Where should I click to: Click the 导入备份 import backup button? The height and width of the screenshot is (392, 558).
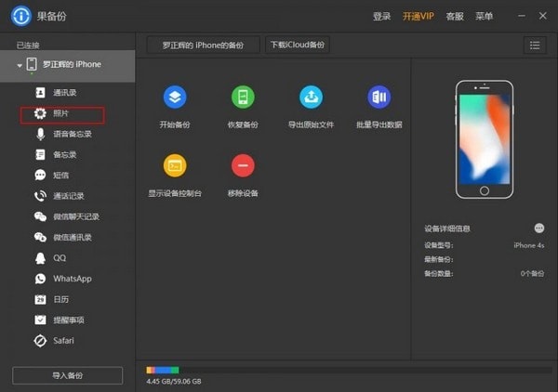pos(67,375)
